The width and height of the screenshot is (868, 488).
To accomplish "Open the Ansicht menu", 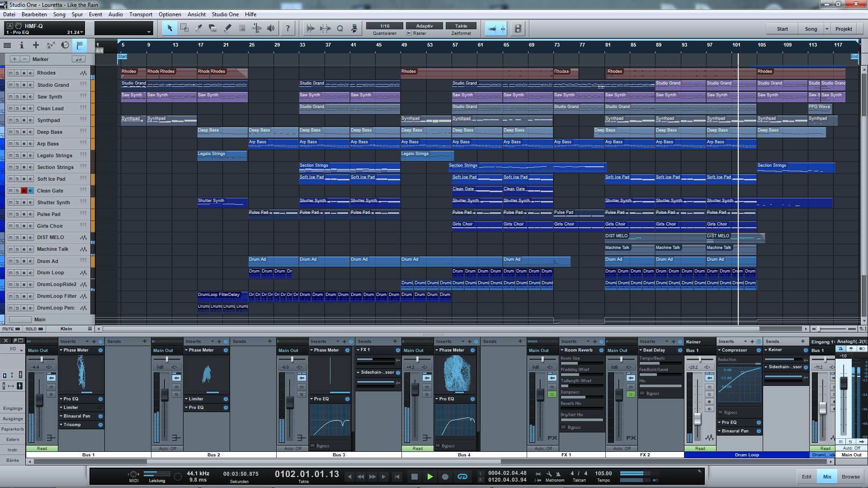I will (x=197, y=14).
